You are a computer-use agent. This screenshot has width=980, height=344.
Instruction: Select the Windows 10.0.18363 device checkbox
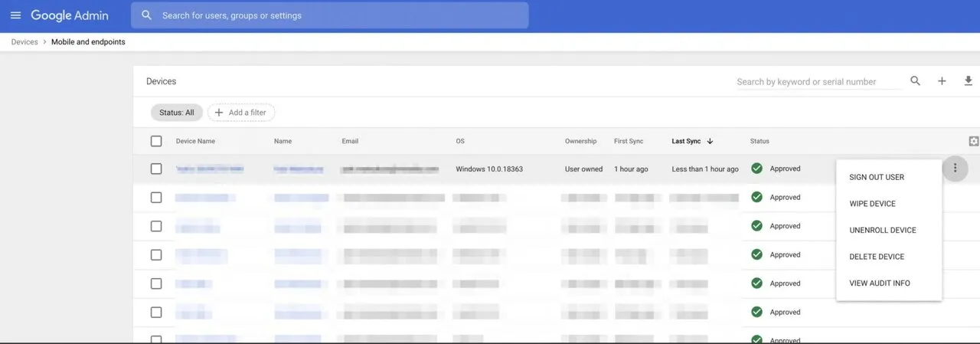coord(156,169)
